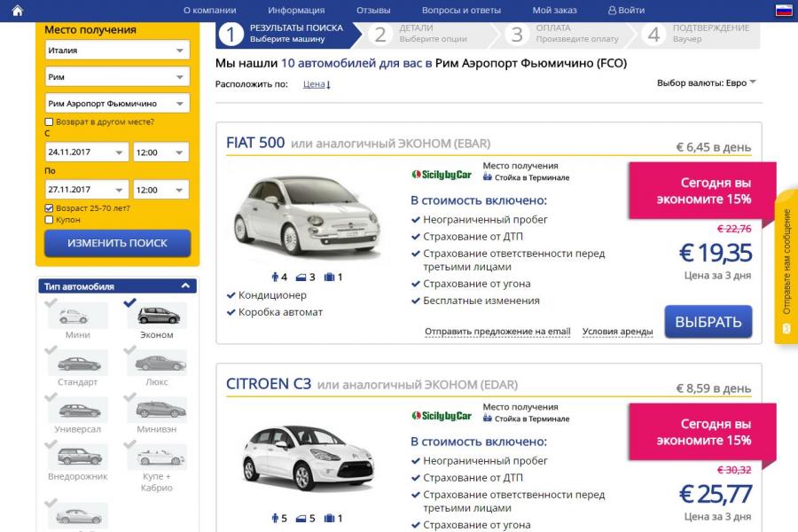Sort results by the 'Цена' link
This screenshot has width=798, height=532.
(316, 84)
